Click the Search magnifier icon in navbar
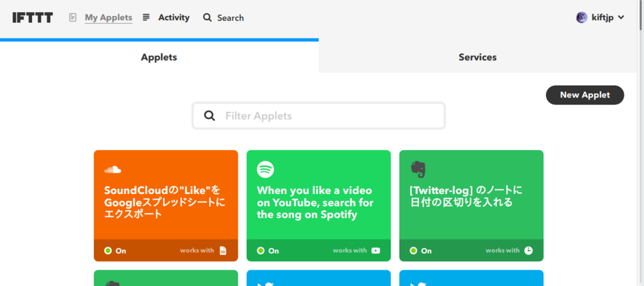The image size is (644, 286). click(x=208, y=18)
